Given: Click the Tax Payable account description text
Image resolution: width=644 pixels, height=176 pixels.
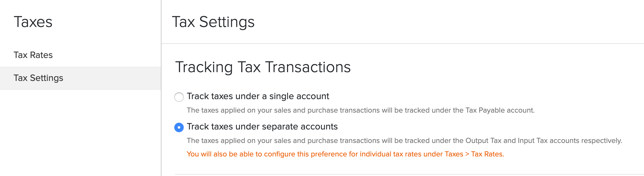Looking at the screenshot, I should (360, 110).
